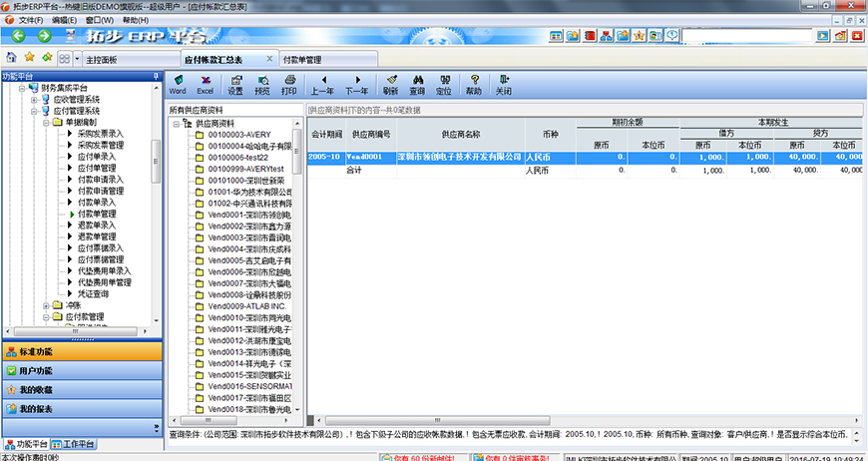Export report using the Excel icon
The width and height of the screenshot is (868, 461).
(205, 84)
